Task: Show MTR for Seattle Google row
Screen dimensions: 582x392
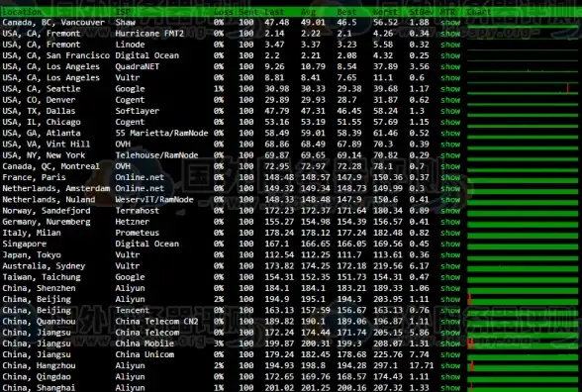Action: tap(450, 89)
